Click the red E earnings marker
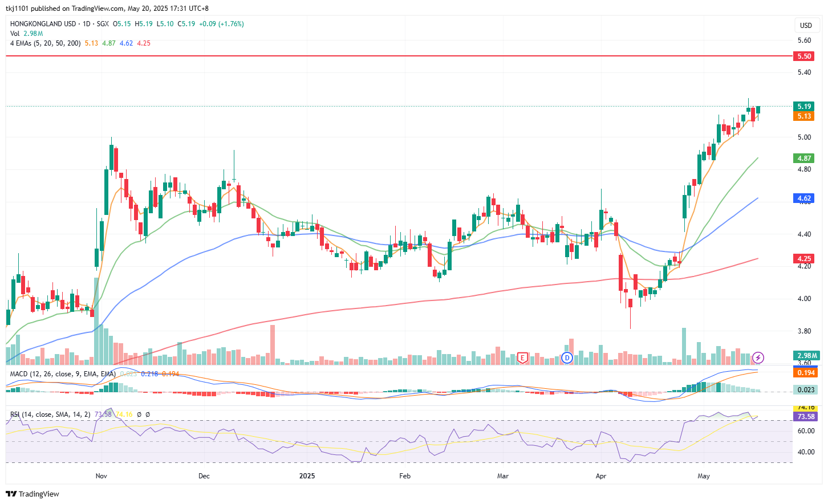828x504 pixels. (x=522, y=358)
